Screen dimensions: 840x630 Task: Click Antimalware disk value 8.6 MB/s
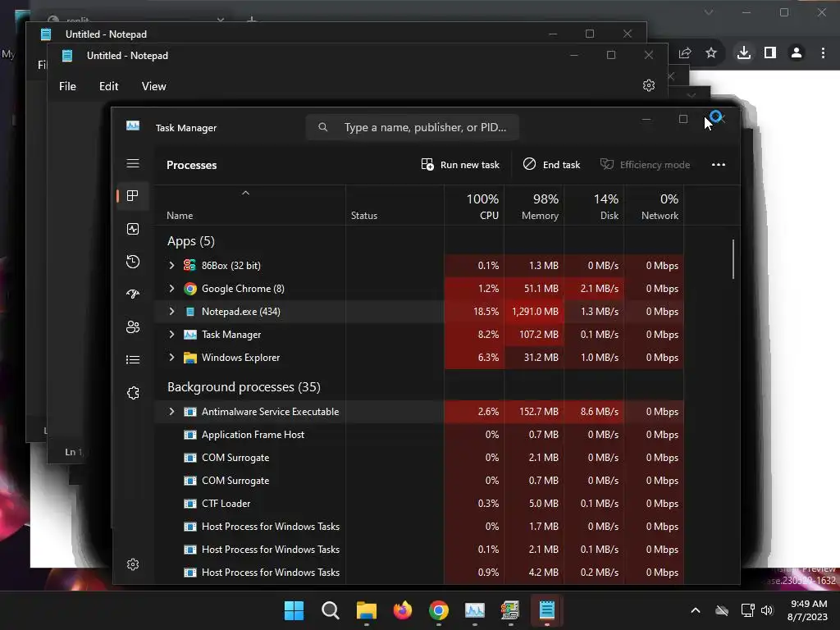tap(600, 412)
